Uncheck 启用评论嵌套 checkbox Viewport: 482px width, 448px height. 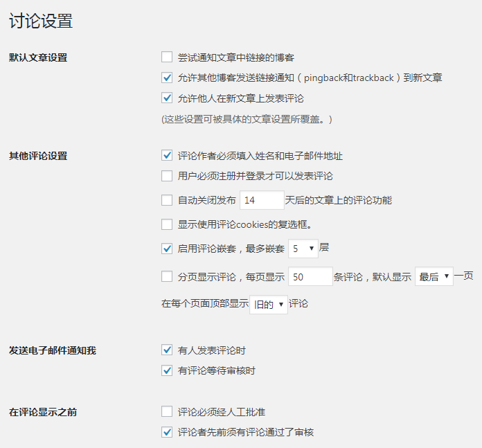(167, 249)
